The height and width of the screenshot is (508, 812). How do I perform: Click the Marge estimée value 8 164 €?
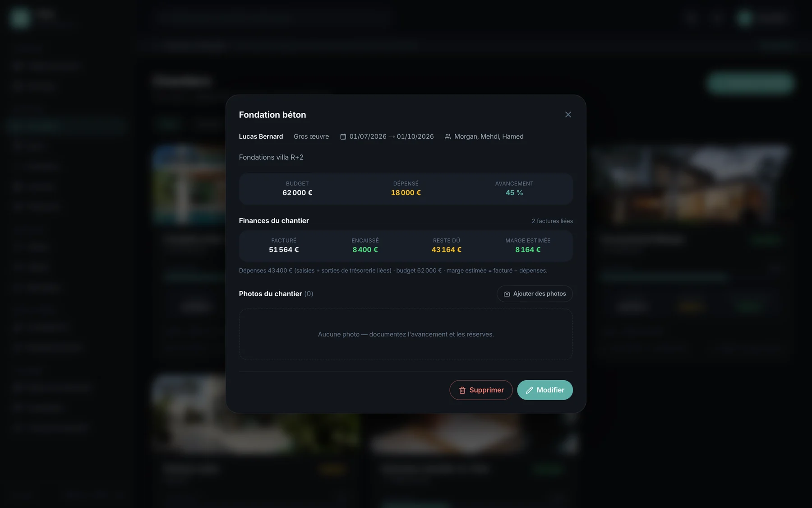[528, 250]
